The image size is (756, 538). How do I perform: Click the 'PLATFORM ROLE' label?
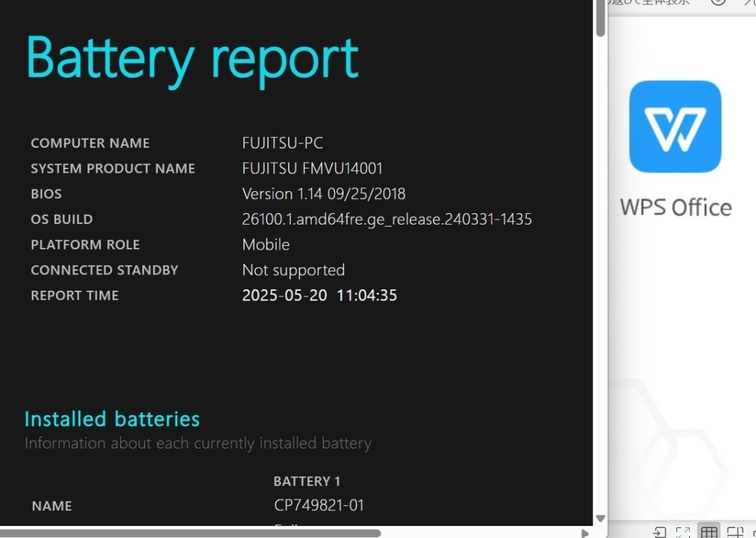tap(85, 244)
